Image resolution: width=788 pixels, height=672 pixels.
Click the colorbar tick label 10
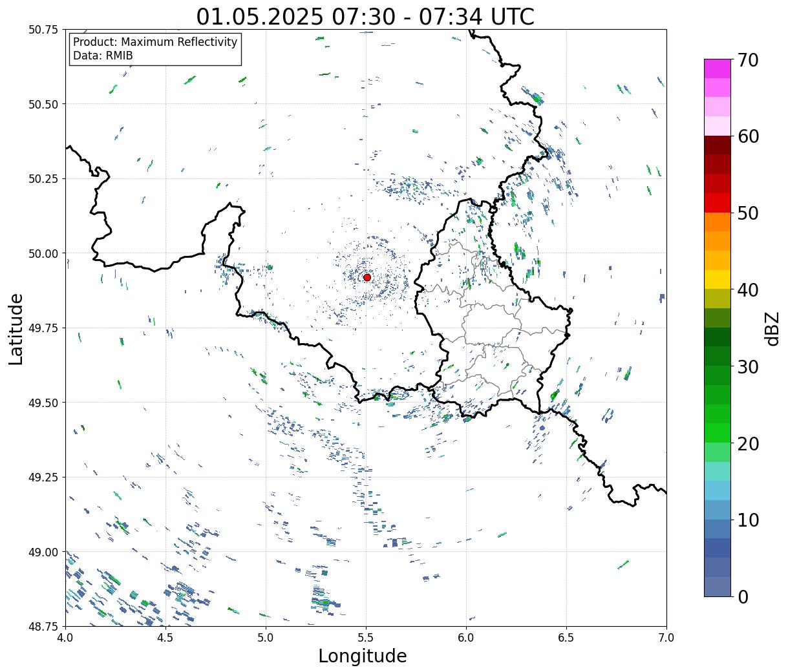(x=748, y=520)
